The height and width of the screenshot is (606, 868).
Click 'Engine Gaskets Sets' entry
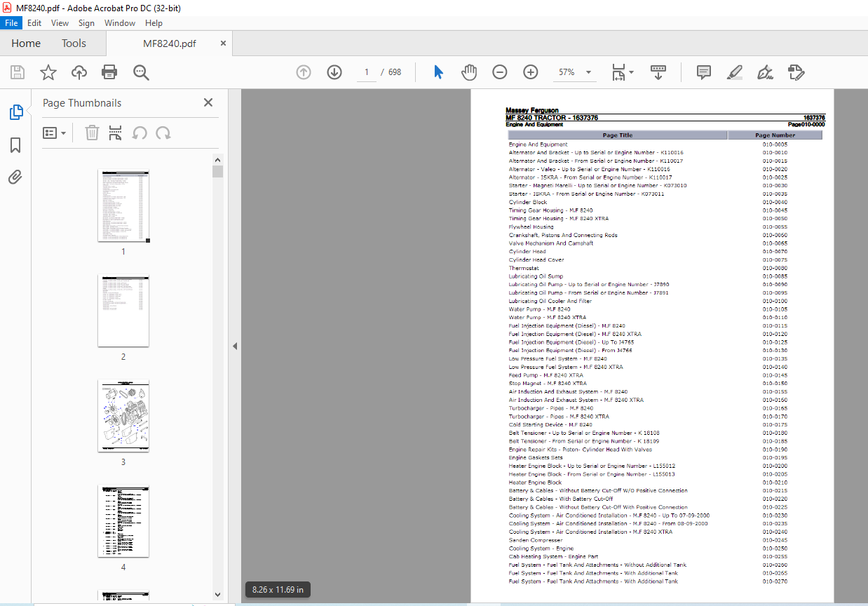pos(536,457)
